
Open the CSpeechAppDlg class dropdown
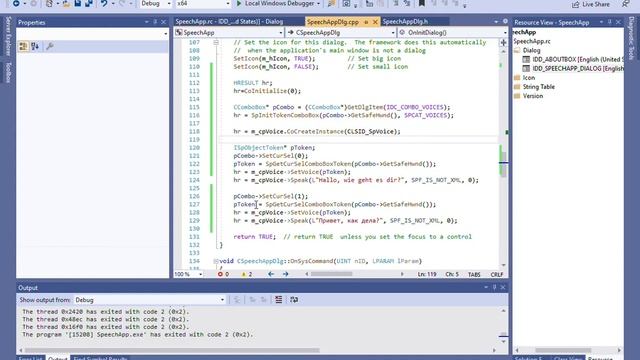pos(341,32)
